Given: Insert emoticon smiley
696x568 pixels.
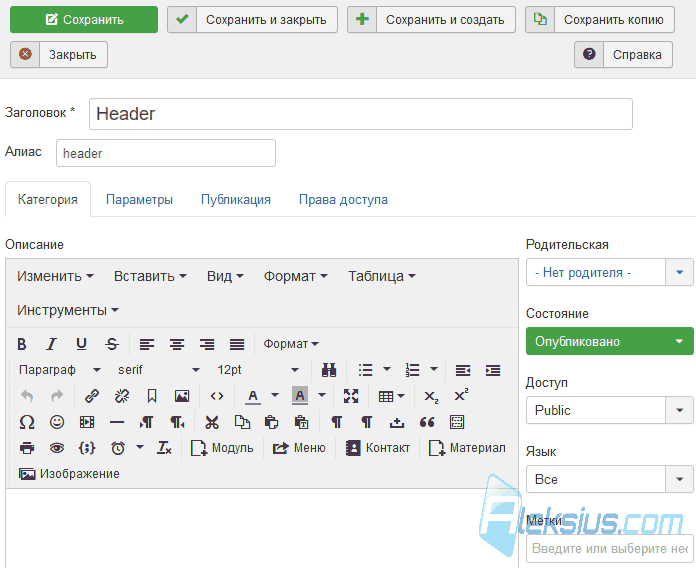Looking at the screenshot, I should click(x=57, y=422).
